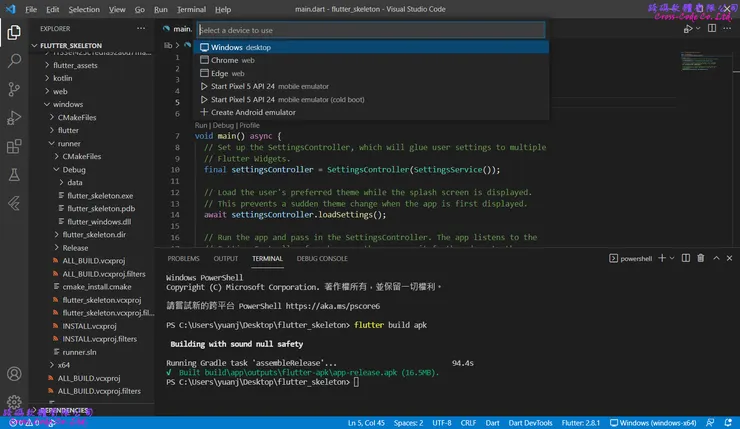740x429 pixels.
Task: Click the Debug code lens link
Action: click(223, 125)
